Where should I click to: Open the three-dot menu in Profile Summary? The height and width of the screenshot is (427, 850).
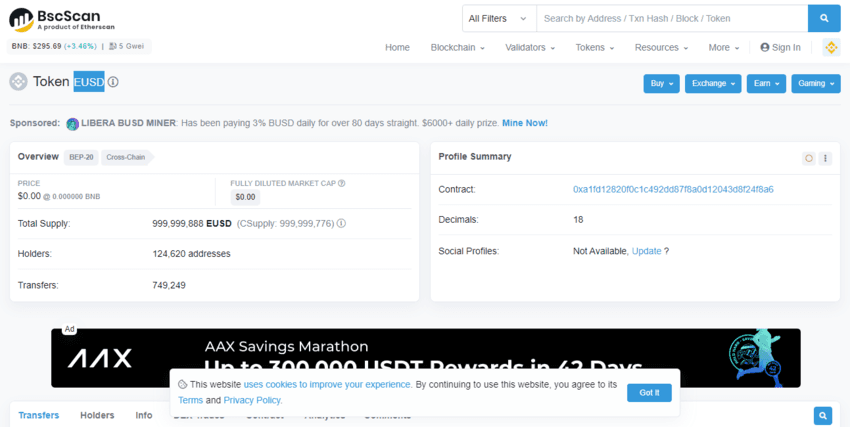point(825,158)
